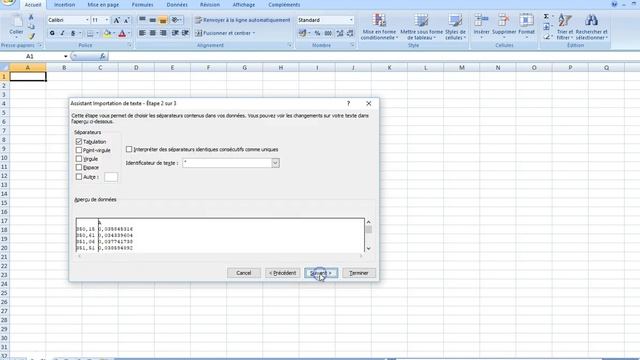Click thousands separator style (000)

pos(328,33)
